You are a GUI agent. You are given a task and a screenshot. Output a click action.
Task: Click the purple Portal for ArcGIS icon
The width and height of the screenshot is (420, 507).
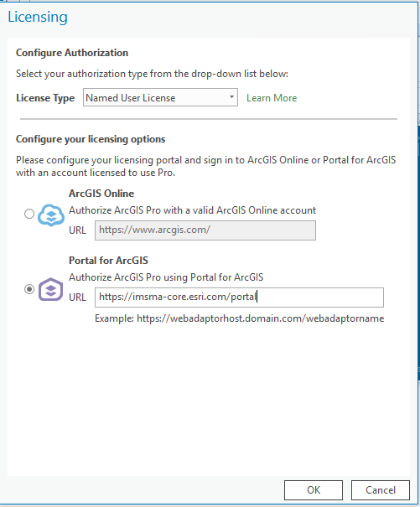51,289
